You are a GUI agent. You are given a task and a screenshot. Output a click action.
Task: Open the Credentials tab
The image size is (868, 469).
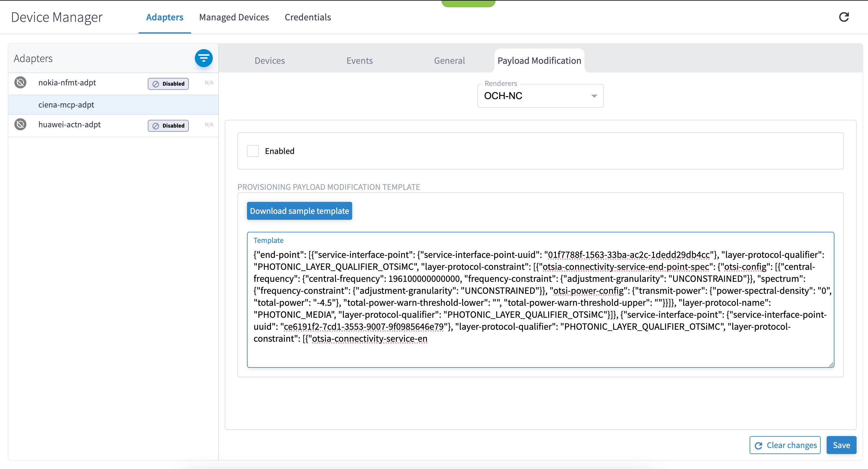pos(307,17)
